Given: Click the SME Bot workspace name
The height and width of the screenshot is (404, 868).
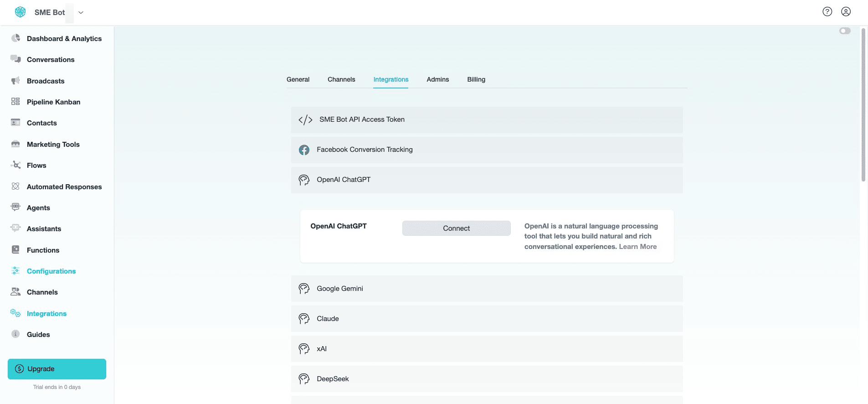Looking at the screenshot, I should (x=50, y=12).
